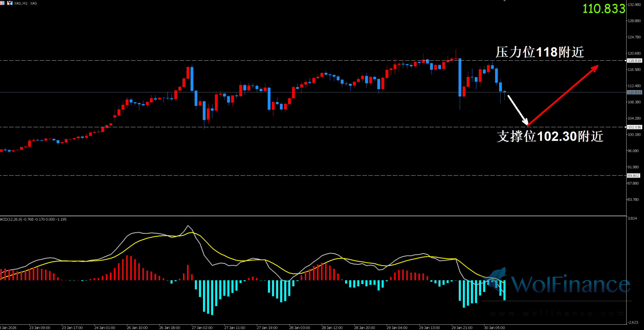The image size is (644, 330).
Task: Click the large green 110.833 price readout
Action: [604, 9]
